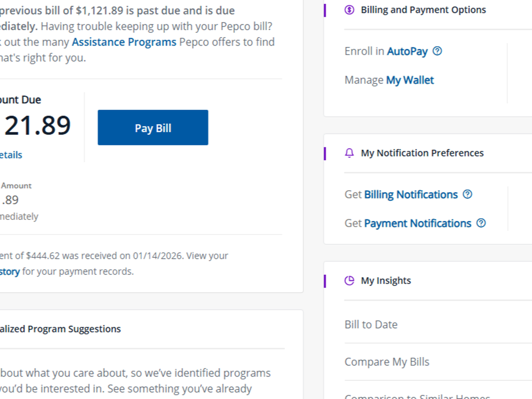The image size is (532, 399).
Task: Open Payment Notifications link
Action: [x=417, y=223]
